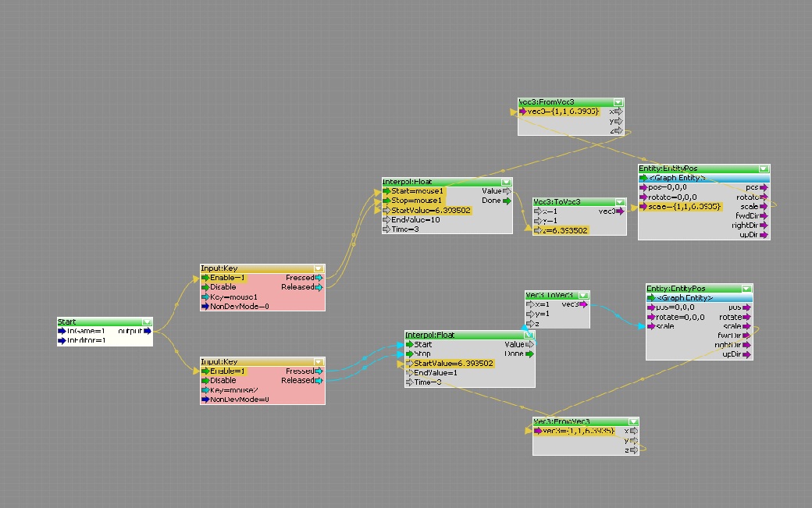
Task: Click Done output port of EndValue=10 Interpol node
Action: [507, 201]
